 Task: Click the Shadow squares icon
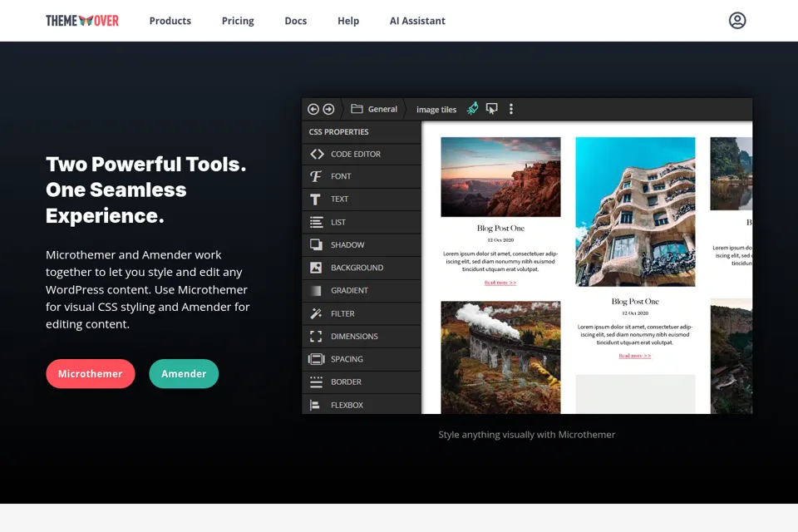(316, 245)
